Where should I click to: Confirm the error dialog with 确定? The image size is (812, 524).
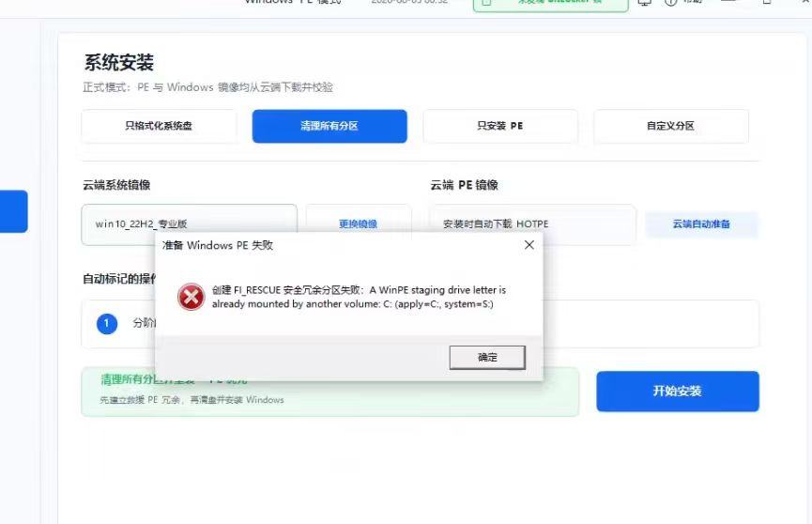(x=487, y=357)
